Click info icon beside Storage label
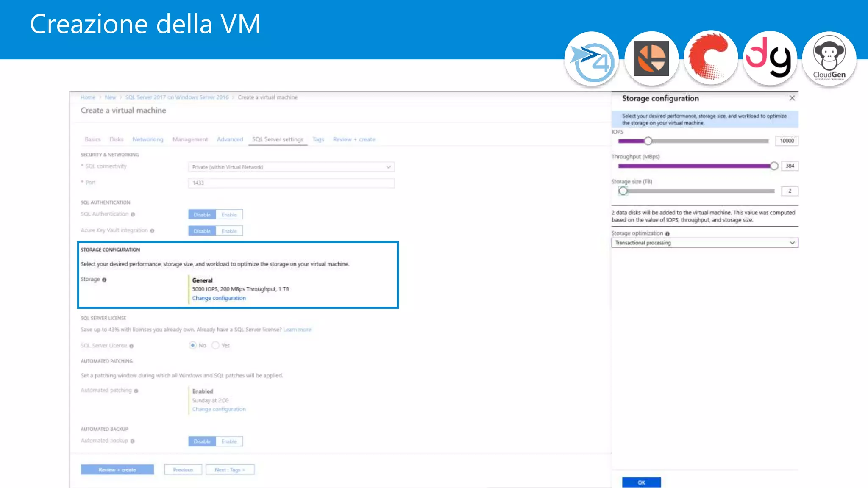 pos(104,280)
